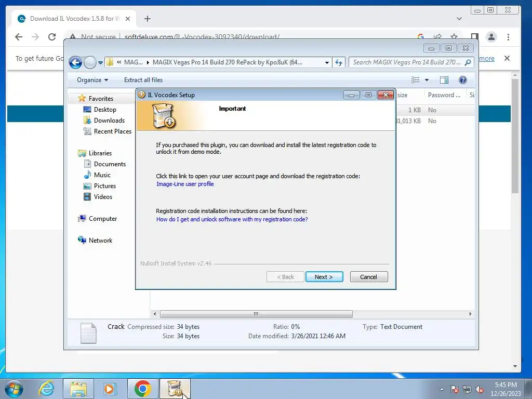The image size is (532, 399).
Task: Click the Action Center flag icon
Action: tap(455, 390)
